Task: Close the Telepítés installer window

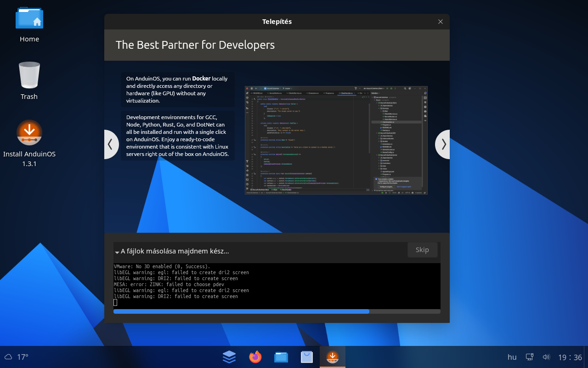Action: 441,22
